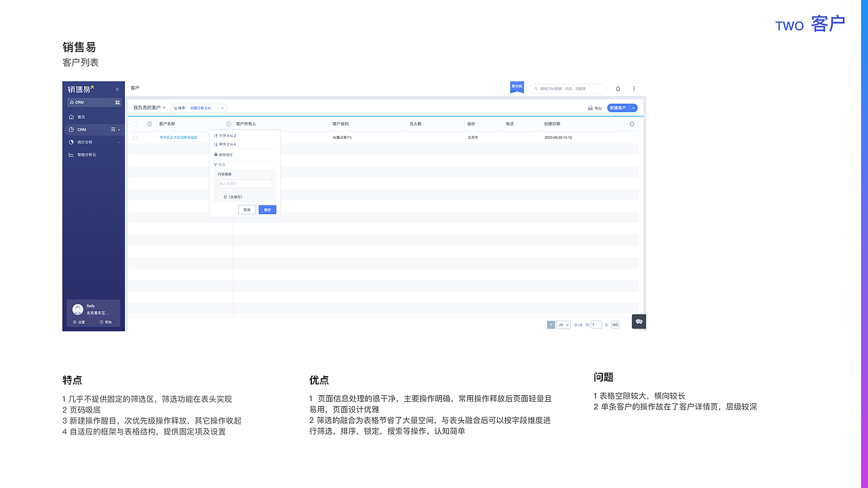Screen dimensions: 868x488
Task: Click the 电话 column header
Action: (510, 124)
